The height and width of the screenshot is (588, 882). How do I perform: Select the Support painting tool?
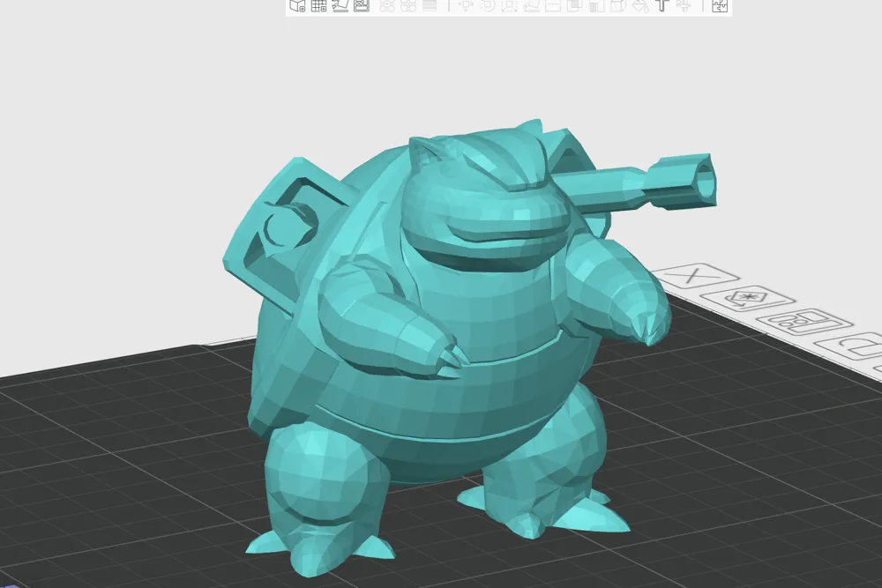point(596,5)
